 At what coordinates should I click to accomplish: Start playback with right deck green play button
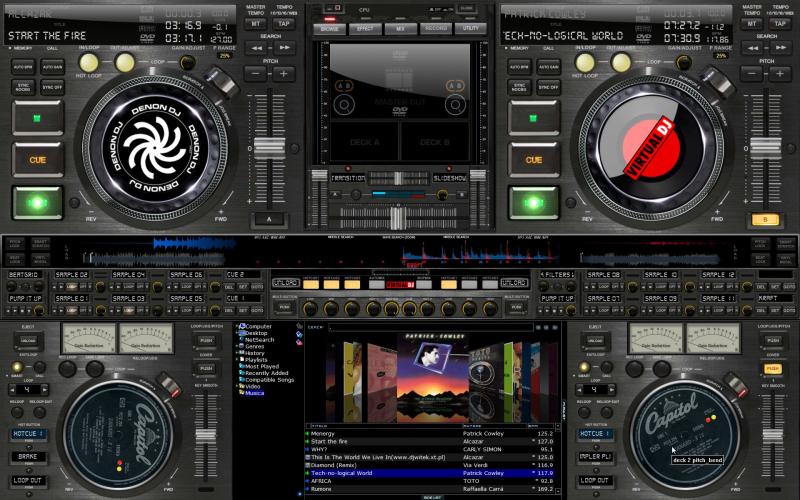pos(533,203)
